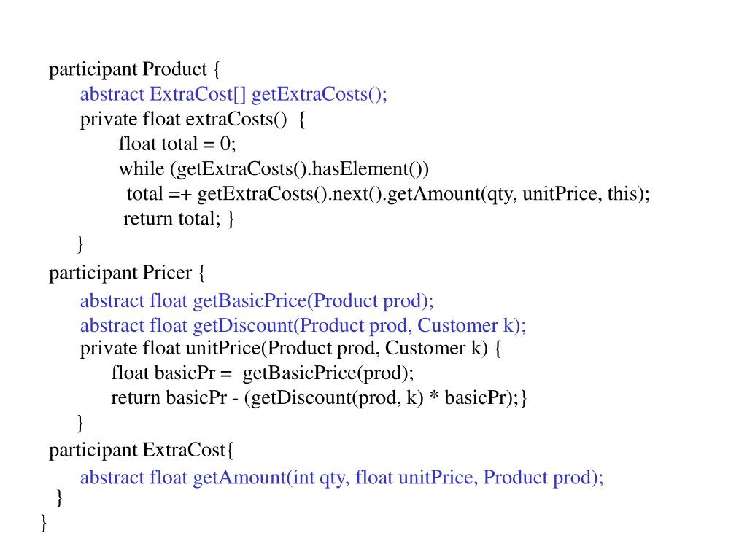Click the closing brace under getAmount line

click(59, 498)
